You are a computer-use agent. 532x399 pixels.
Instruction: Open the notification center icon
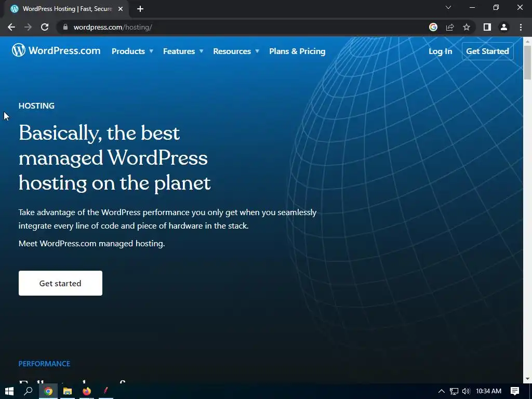[515, 391]
